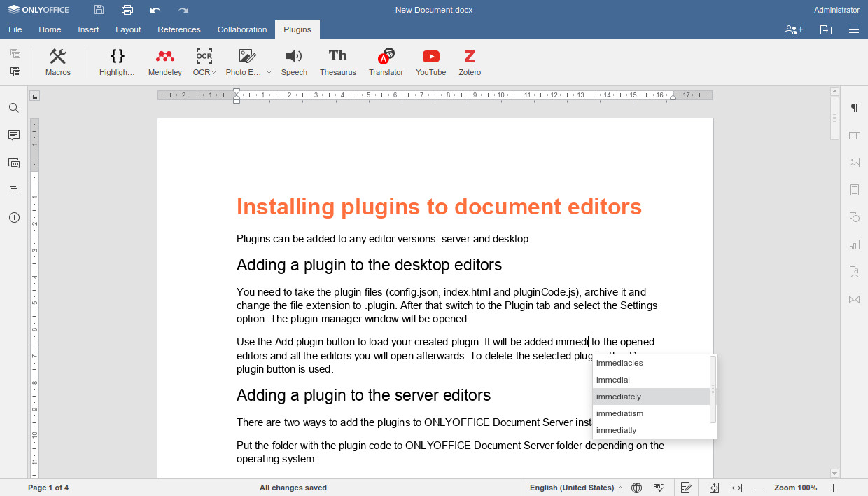Launch the Translator plugin
This screenshot has width=868, height=496.
386,62
